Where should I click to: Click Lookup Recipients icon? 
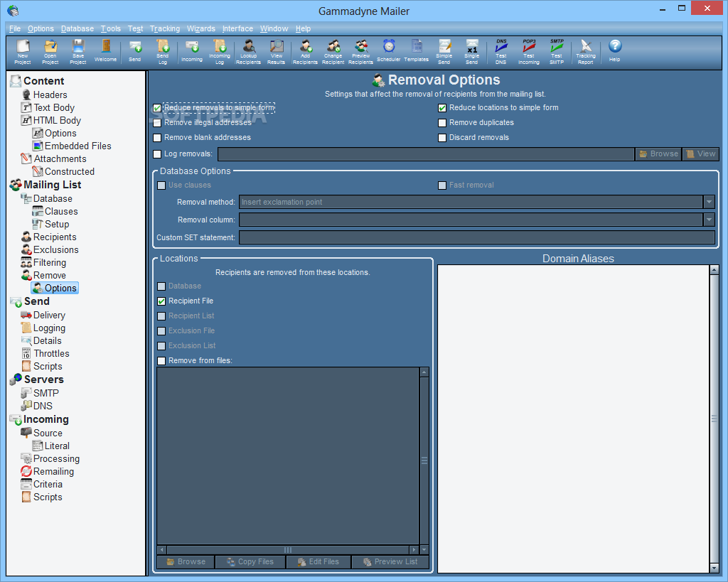tap(248, 51)
